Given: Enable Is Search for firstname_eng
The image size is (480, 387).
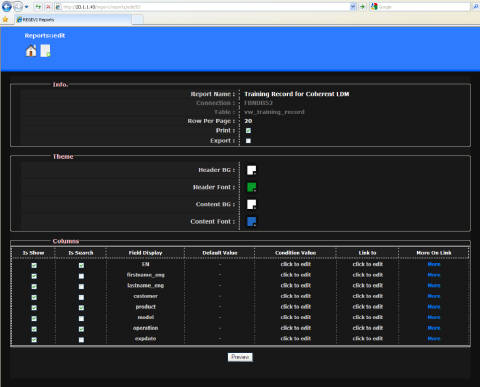Looking at the screenshot, I should tap(81, 276).
